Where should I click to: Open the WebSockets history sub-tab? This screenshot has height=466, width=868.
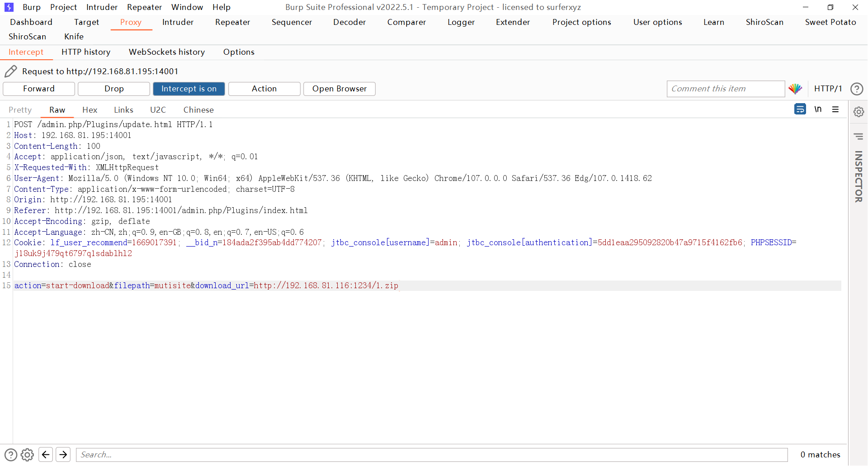pyautogui.click(x=167, y=52)
